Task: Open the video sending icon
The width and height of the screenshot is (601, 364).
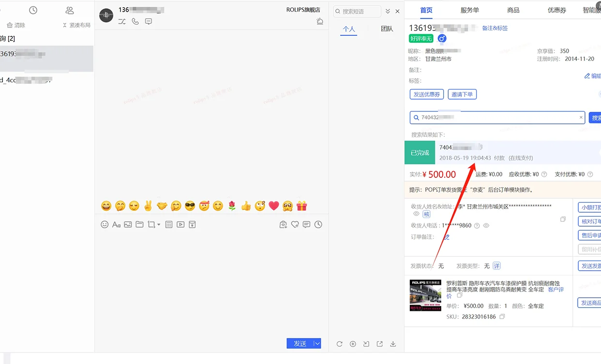Action: point(180,224)
